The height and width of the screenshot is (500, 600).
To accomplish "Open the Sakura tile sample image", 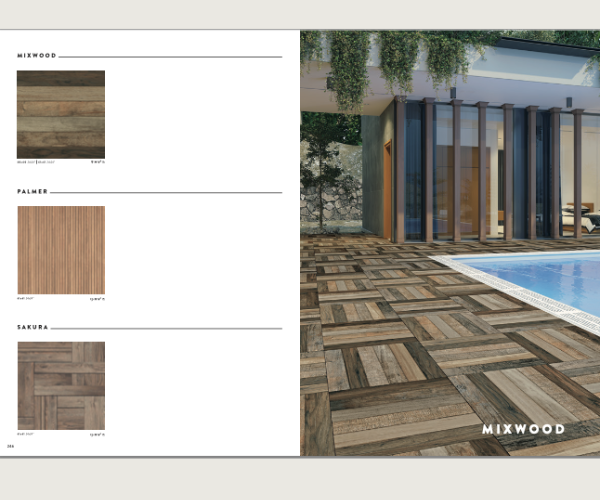I will [61, 385].
